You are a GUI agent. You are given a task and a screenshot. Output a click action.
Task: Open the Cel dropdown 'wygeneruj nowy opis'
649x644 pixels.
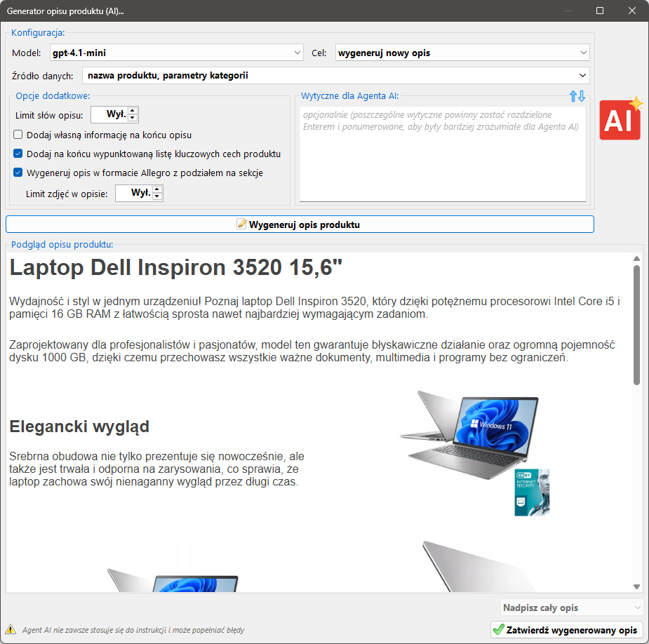click(462, 53)
